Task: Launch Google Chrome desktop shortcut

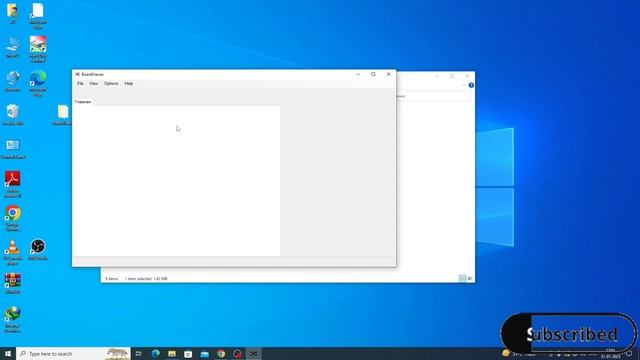Action: 13,218
